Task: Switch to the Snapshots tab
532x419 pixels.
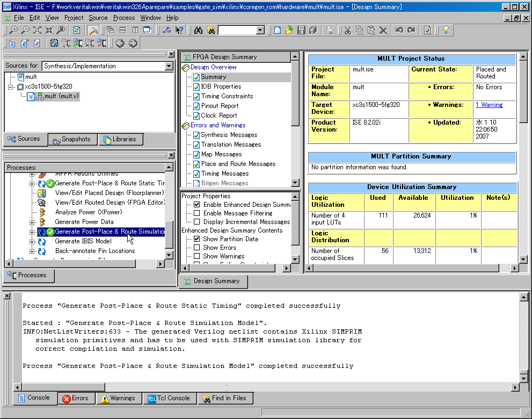Action: [72, 139]
